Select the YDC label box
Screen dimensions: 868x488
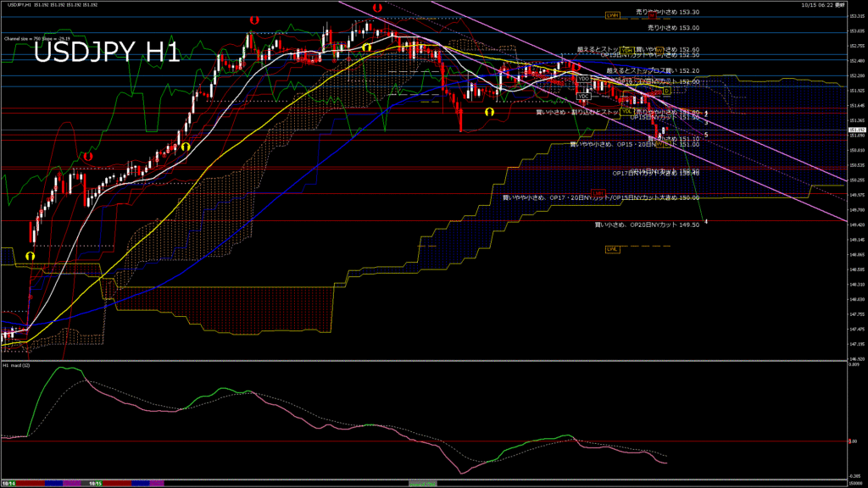583,97
